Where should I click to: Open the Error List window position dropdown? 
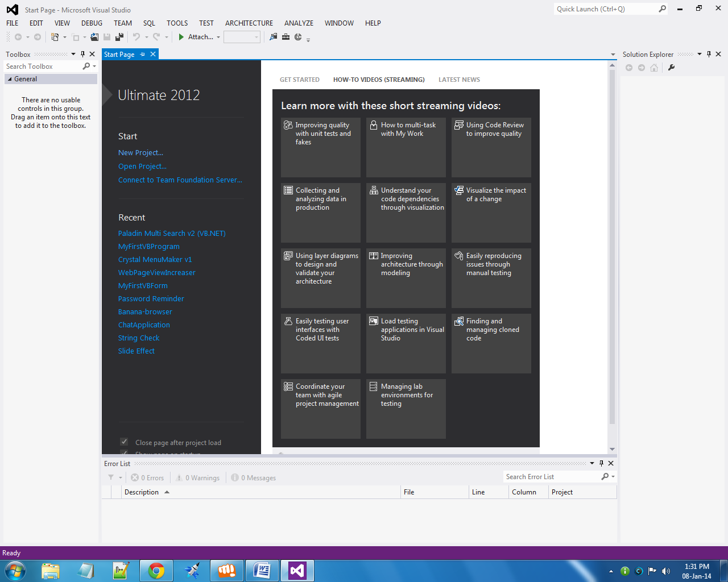coord(592,463)
